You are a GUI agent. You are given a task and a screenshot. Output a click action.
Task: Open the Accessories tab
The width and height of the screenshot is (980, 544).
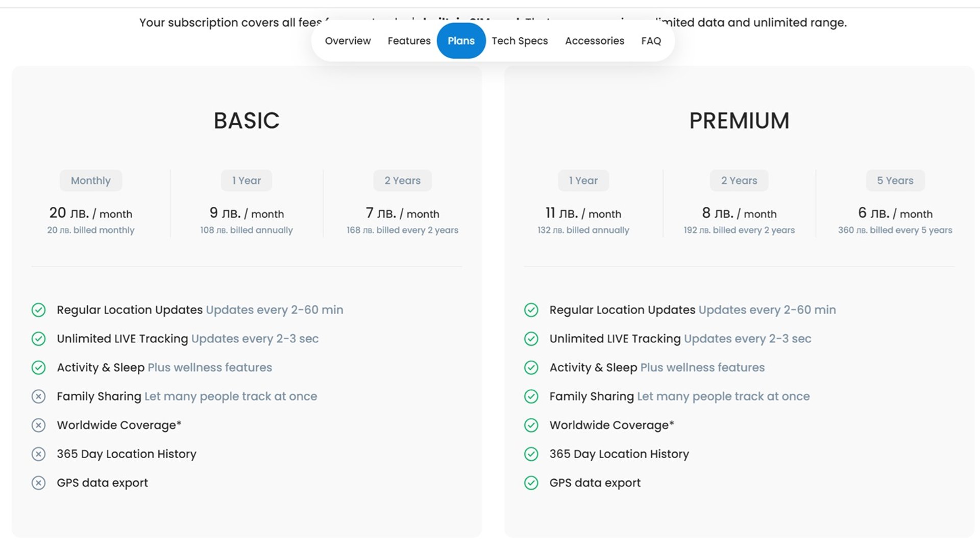tap(594, 41)
